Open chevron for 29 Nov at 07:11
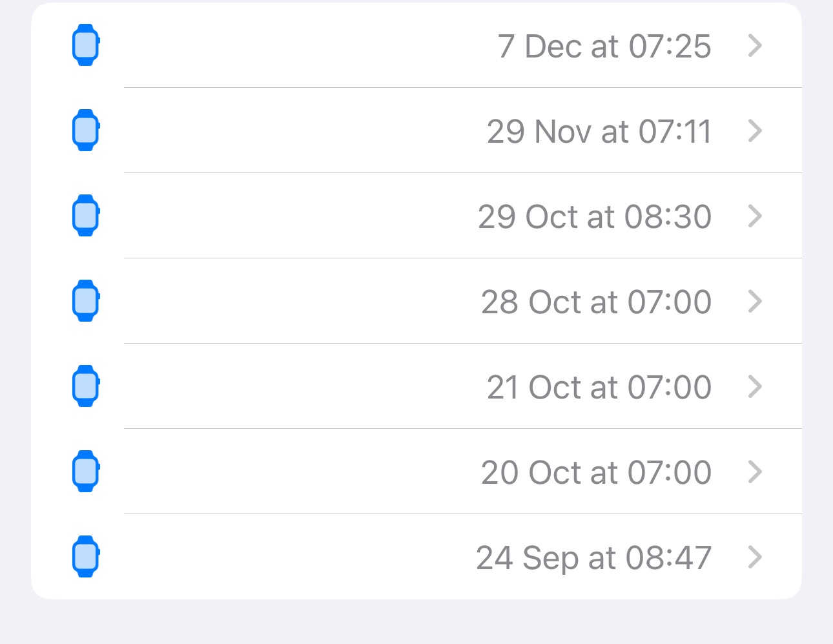833x644 pixels. tap(755, 130)
